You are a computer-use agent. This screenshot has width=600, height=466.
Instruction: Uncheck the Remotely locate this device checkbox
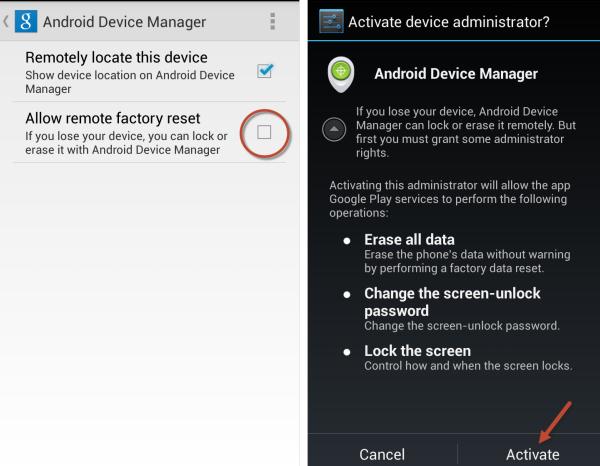pyautogui.click(x=265, y=70)
